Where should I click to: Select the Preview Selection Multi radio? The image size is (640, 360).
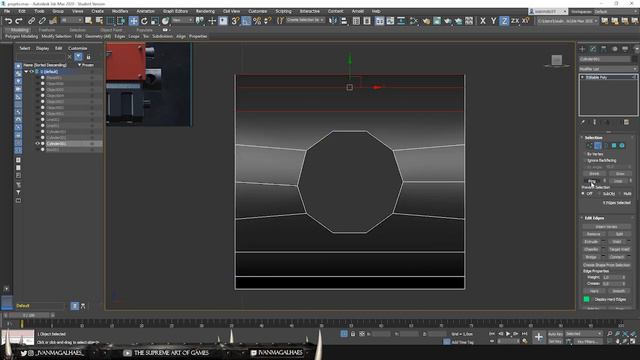pyautogui.click(x=620, y=193)
